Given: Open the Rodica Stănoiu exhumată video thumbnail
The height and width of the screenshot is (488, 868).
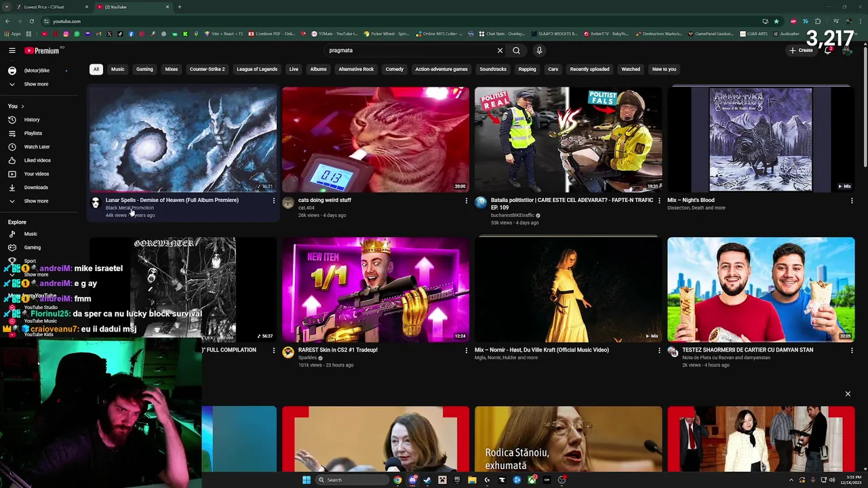Looking at the screenshot, I should 568,439.
